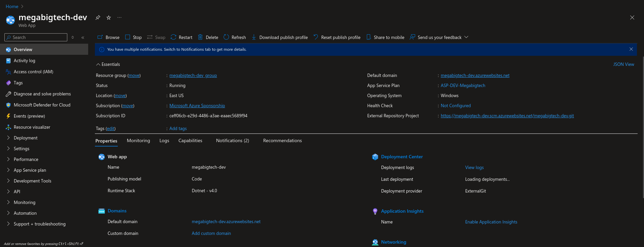Collapse the Essentials section

108,64
